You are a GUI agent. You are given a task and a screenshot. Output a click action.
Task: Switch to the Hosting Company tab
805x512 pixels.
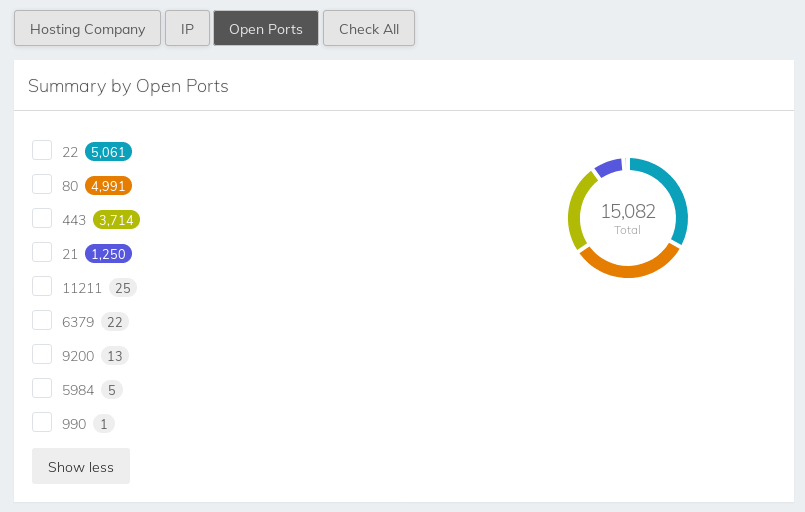(87, 29)
